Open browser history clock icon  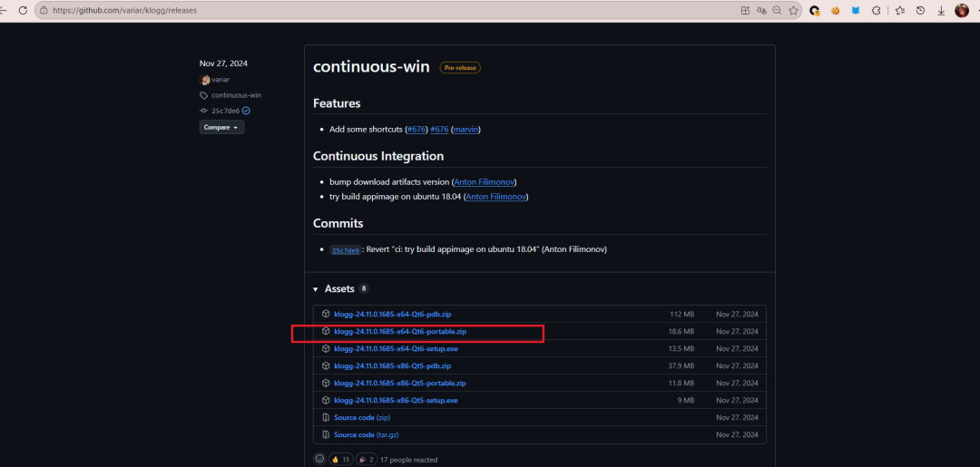click(x=920, y=10)
